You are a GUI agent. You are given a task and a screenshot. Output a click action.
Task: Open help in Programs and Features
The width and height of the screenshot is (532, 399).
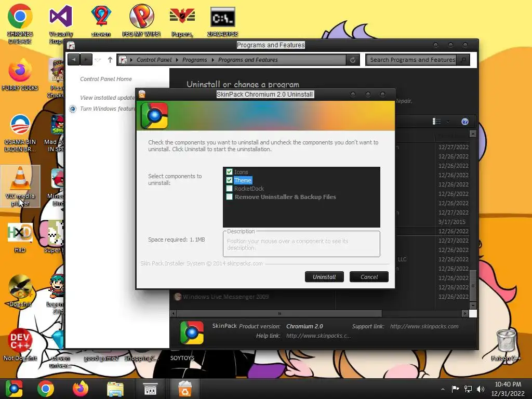[x=465, y=122]
